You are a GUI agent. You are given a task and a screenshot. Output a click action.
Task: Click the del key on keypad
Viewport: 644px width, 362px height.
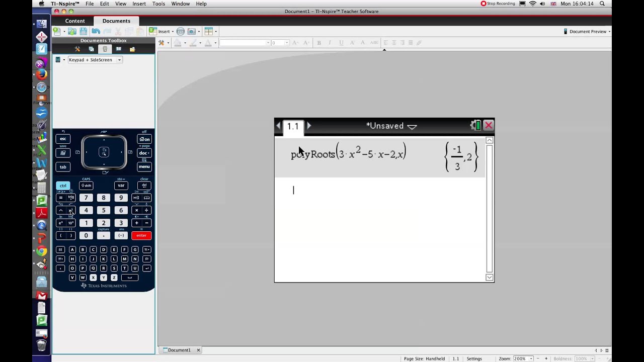pos(144,186)
